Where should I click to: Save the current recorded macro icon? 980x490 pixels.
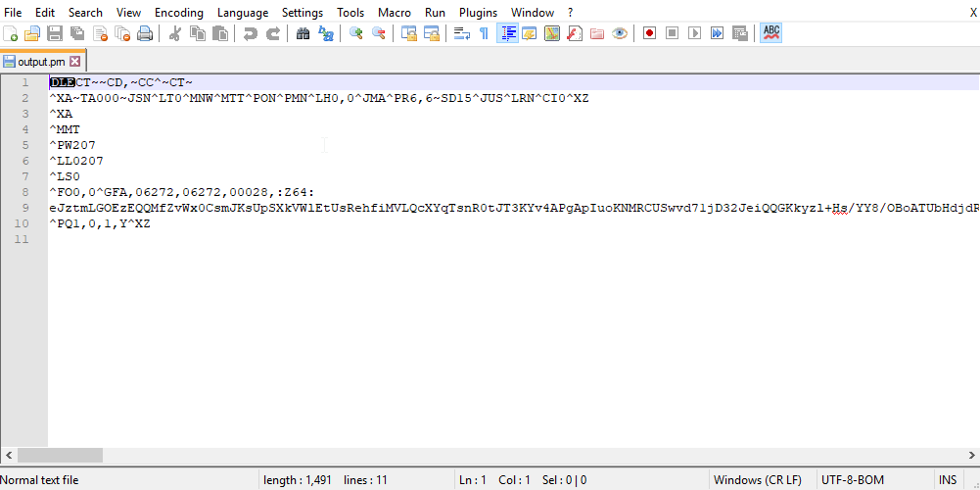pos(739,33)
